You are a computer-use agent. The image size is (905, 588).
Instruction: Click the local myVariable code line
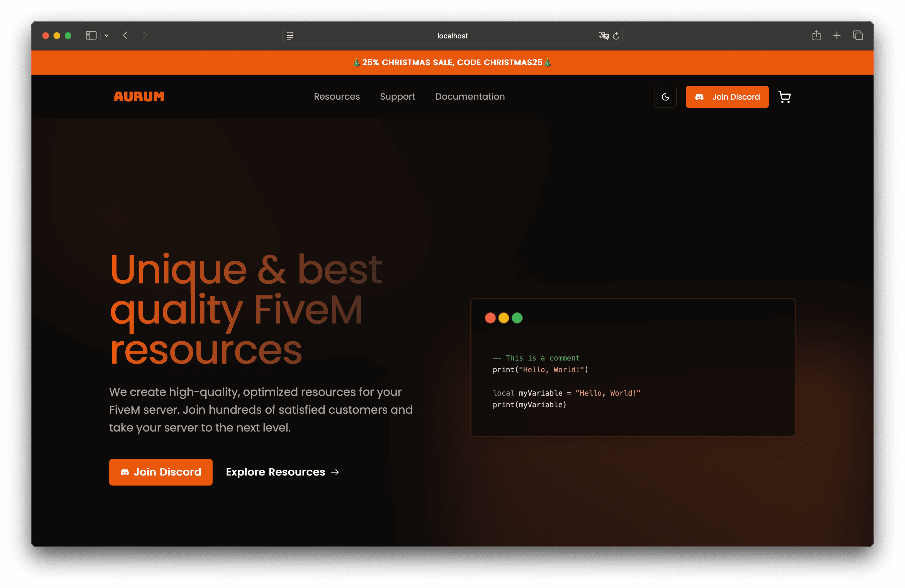[566, 393]
